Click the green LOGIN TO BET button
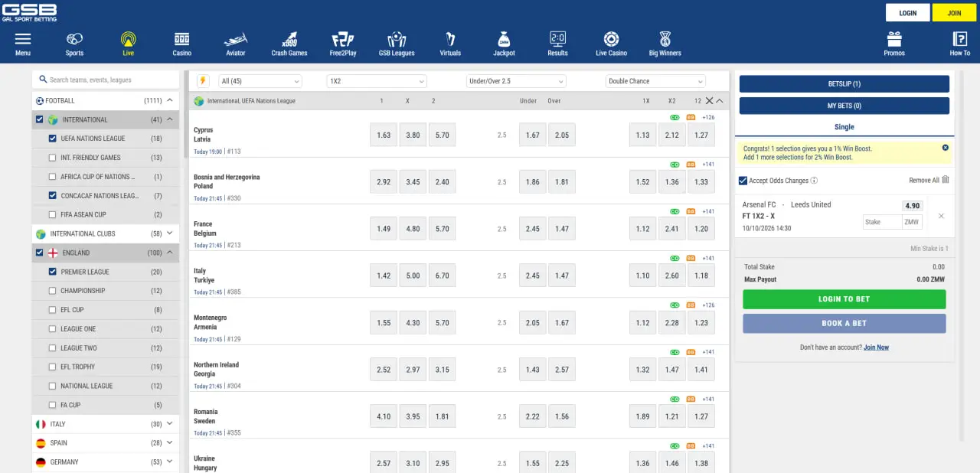980x473 pixels. tap(844, 299)
